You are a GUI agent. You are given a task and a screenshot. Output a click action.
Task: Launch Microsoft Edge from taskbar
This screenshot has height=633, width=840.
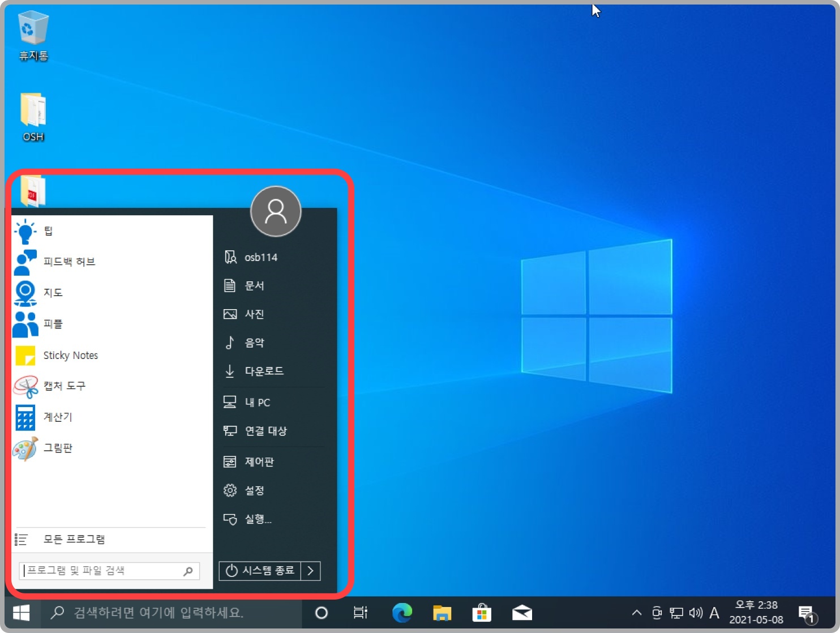pos(402,613)
